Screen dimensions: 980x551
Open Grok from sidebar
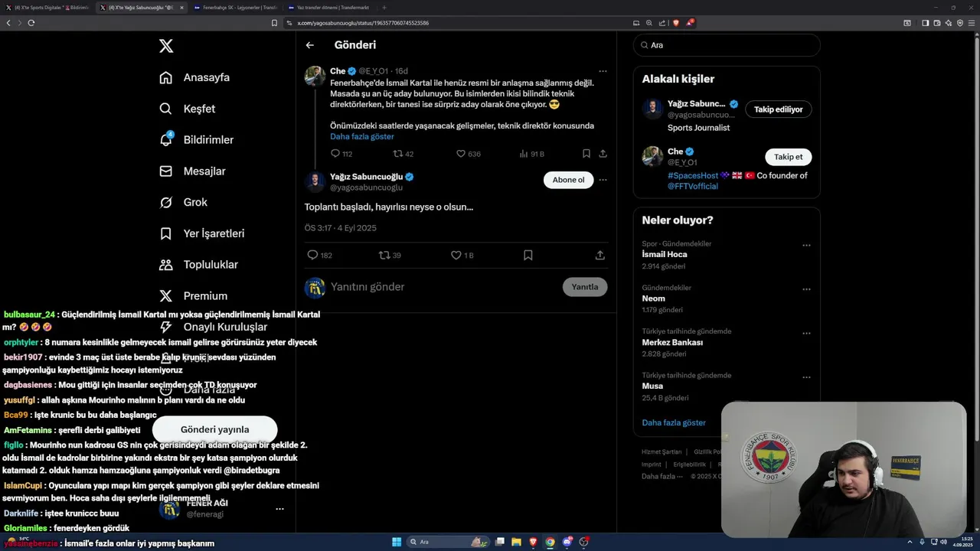tap(183, 202)
